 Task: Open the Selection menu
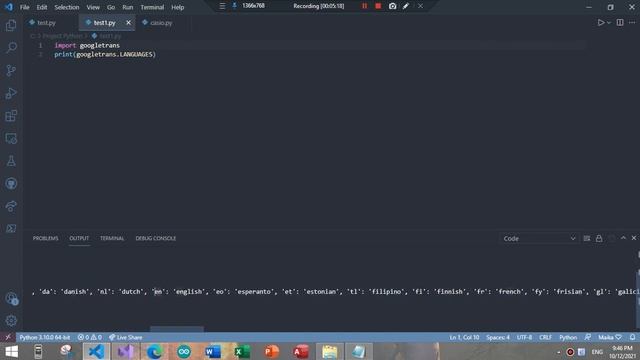pos(67,7)
